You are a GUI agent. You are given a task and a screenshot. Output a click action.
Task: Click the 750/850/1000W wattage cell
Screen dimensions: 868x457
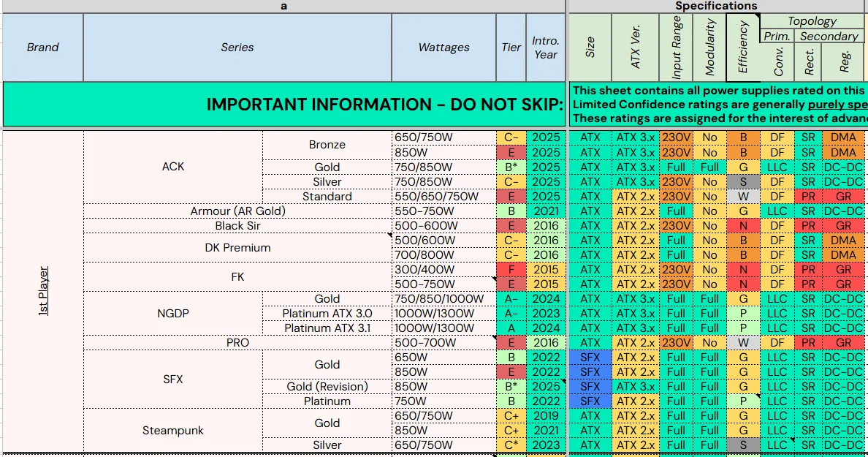point(444,299)
